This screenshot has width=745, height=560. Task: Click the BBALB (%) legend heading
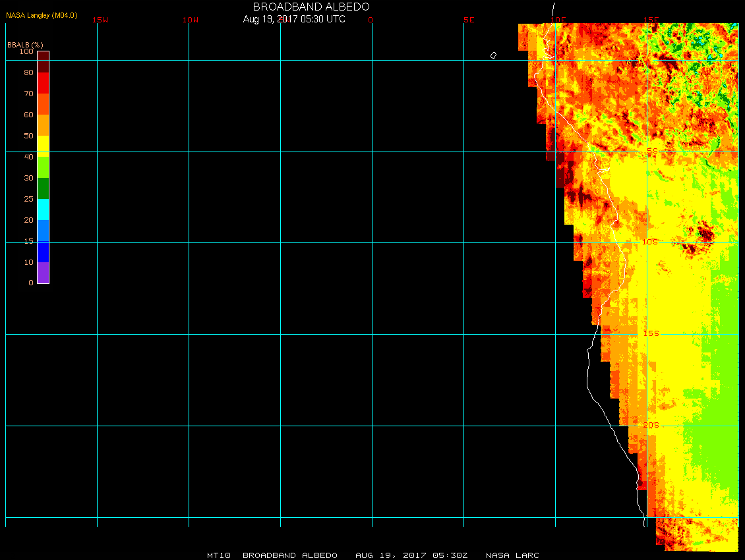click(25, 44)
